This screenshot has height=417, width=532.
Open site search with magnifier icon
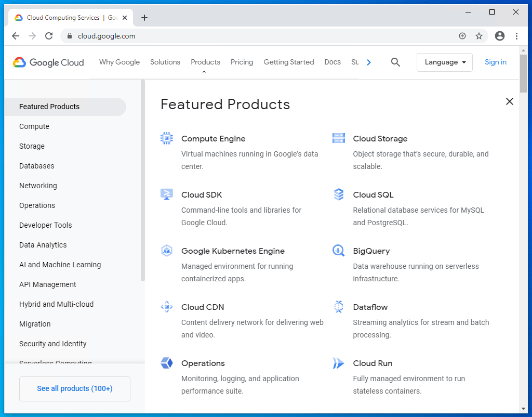click(x=395, y=62)
